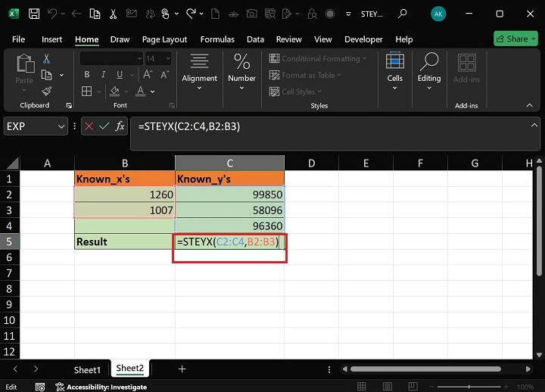Switch to the Page Layout tab
Image resolution: width=545 pixels, height=392 pixels.
coord(164,39)
